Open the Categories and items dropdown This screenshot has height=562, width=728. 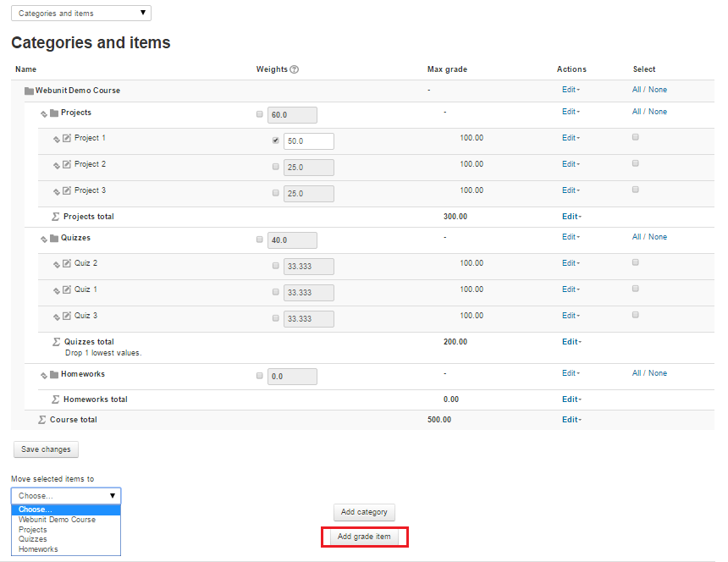point(81,14)
